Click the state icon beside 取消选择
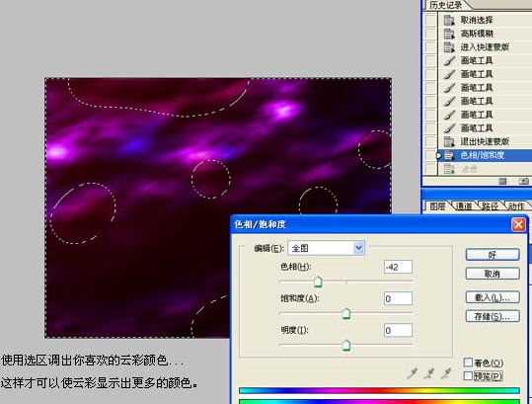This screenshot has height=404, width=532. point(449,20)
